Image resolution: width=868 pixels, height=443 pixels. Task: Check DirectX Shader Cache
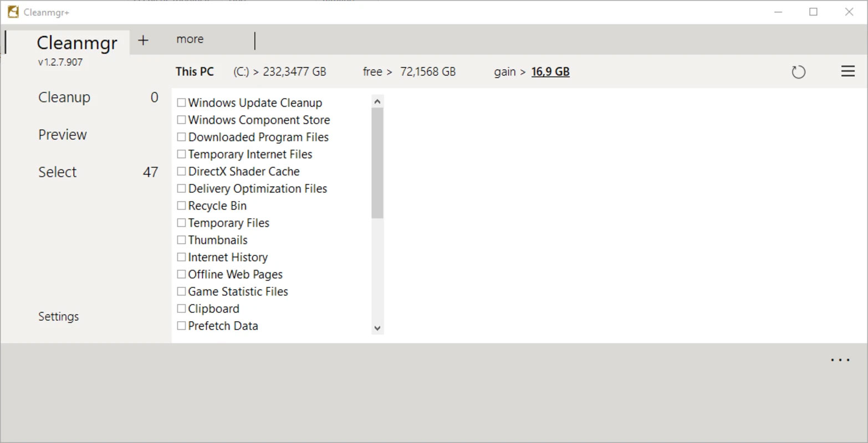181,171
